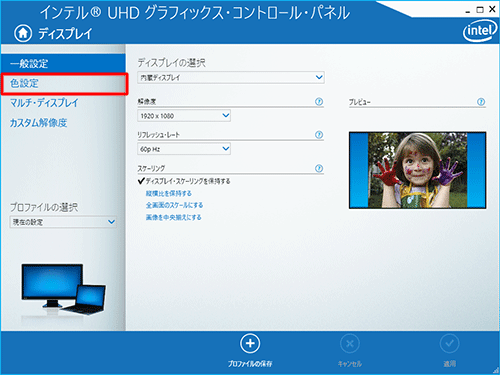500x375 pixels.
Task: Click the cancel X circle icon
Action: [x=350, y=343]
